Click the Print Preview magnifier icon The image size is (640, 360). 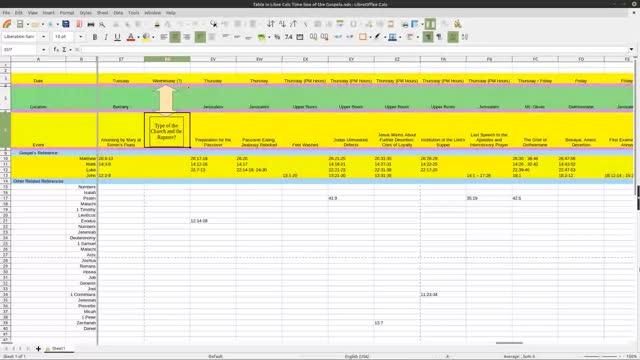coord(102,24)
